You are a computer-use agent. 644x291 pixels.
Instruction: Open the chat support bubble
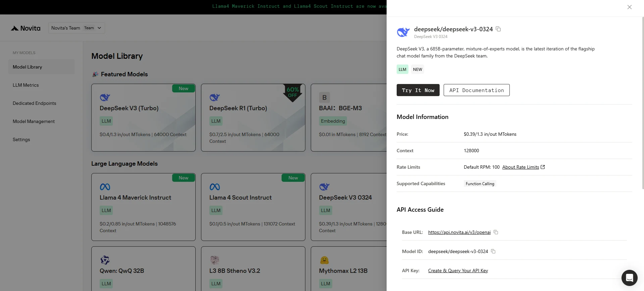click(x=629, y=278)
